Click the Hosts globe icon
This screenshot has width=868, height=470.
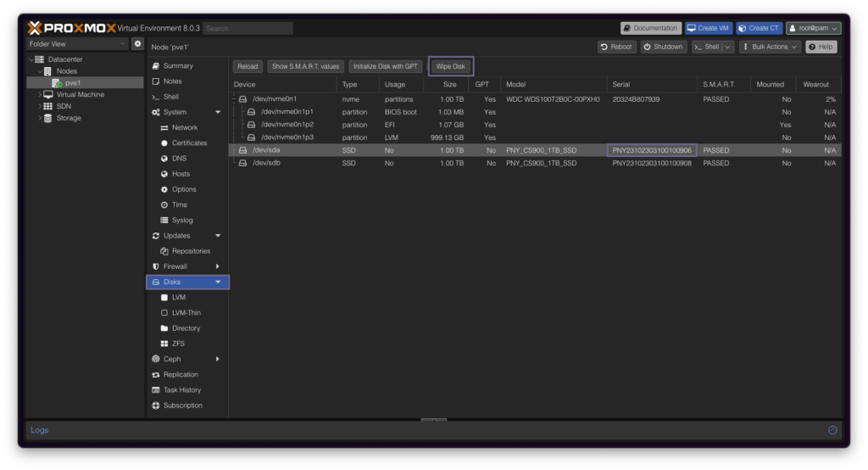(164, 174)
